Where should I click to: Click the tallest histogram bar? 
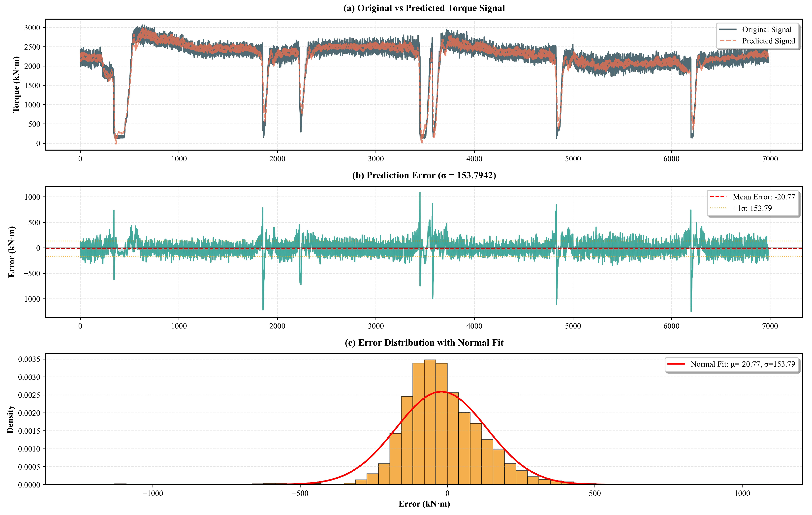[430, 422]
